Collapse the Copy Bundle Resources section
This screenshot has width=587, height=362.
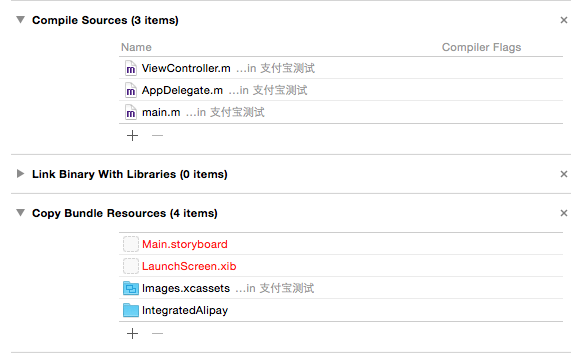[21, 213]
